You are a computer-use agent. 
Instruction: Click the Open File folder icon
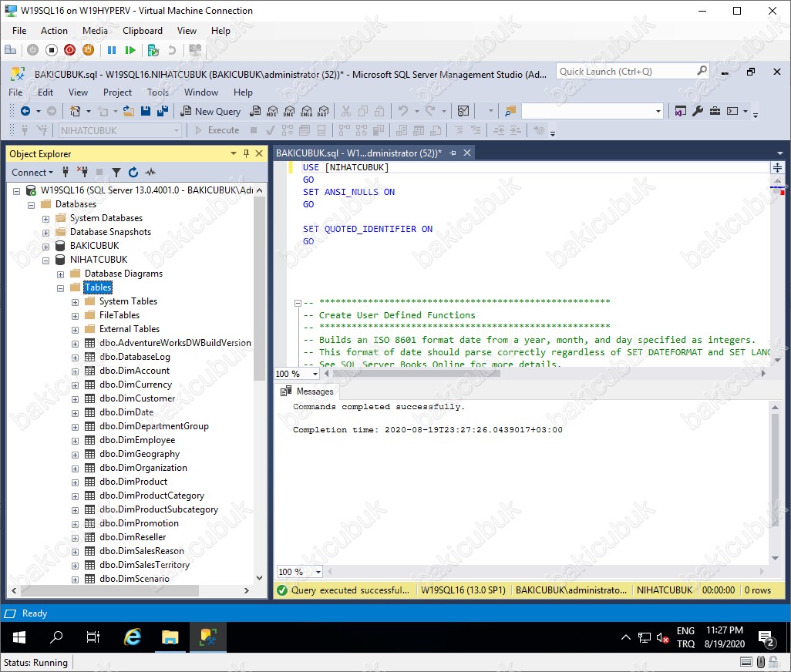[x=129, y=111]
